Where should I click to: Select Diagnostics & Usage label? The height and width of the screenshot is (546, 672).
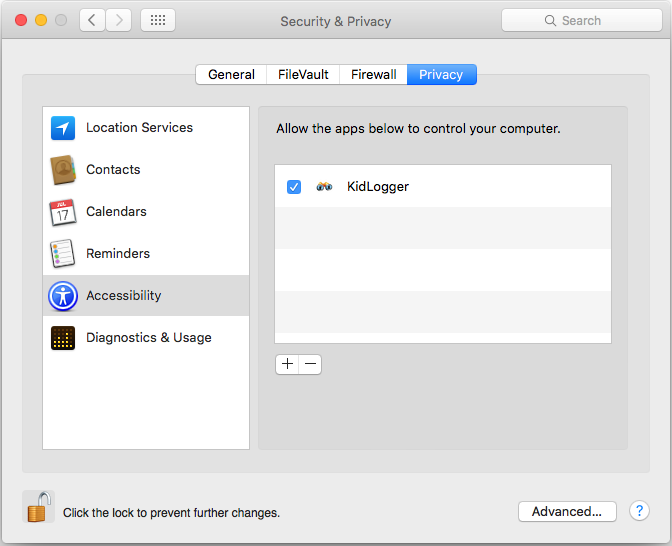tap(149, 338)
